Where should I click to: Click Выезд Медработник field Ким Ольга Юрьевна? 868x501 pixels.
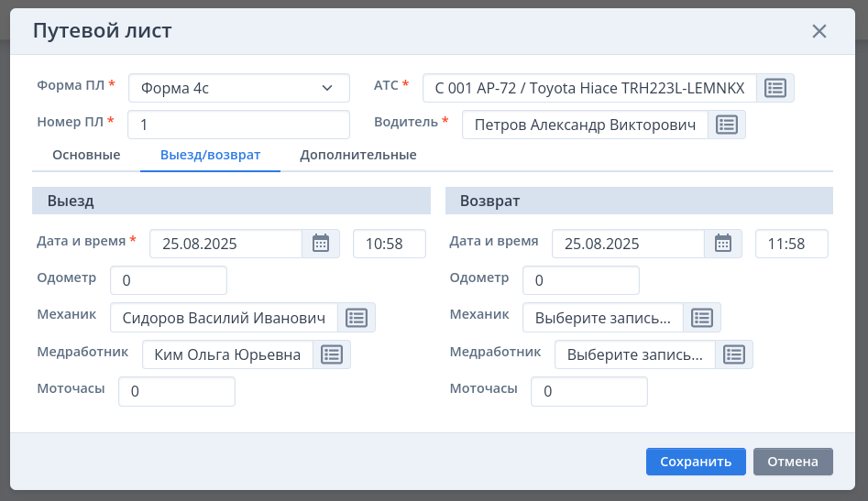point(227,354)
